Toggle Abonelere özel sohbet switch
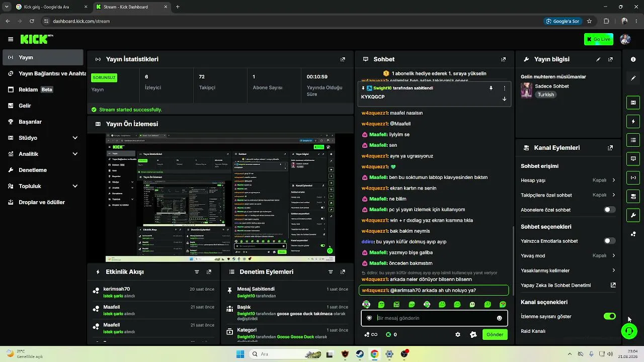Image resolution: width=644 pixels, height=362 pixels. coord(609,210)
